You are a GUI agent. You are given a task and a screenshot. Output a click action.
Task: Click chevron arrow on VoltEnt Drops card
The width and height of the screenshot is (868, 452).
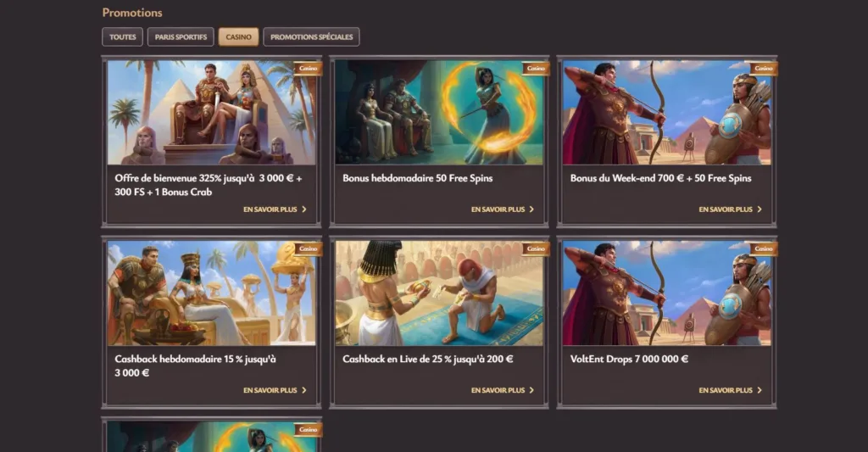tap(759, 390)
